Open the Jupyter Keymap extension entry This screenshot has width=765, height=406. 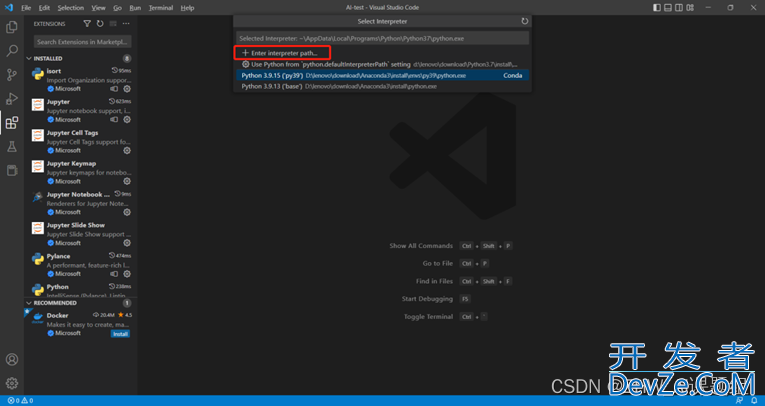coord(81,172)
